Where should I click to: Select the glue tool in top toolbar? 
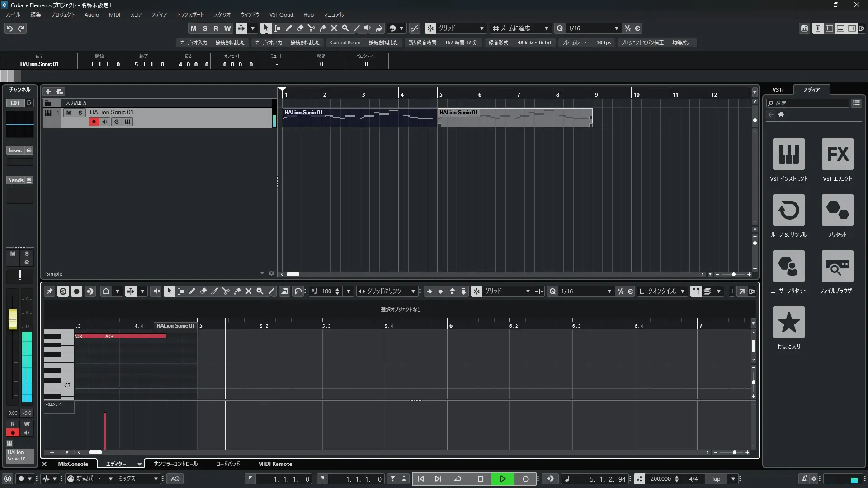click(322, 28)
